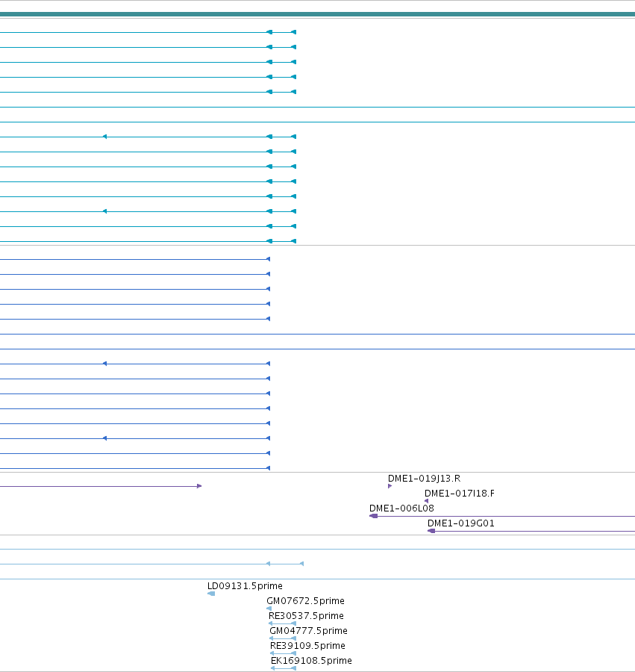Viewport: 635px width, 672px height.
Task: Select the DME1-019G01 feature label
Action: click(460, 523)
